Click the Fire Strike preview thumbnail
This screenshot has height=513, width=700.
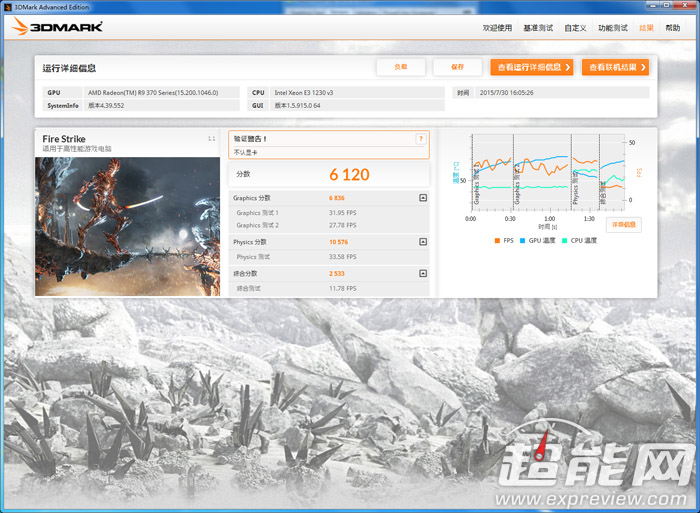click(x=128, y=226)
